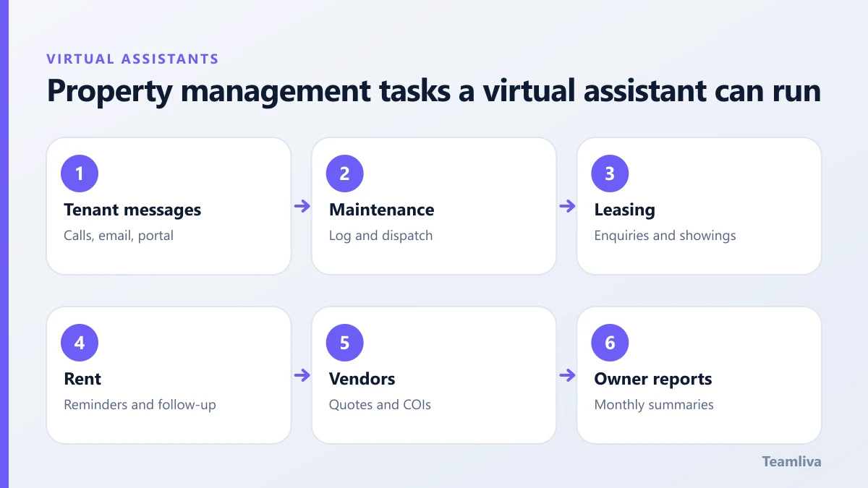Click the headline 'Property management tasks a virtual assistant can run'
The height and width of the screenshot is (488, 868).
tap(434, 92)
